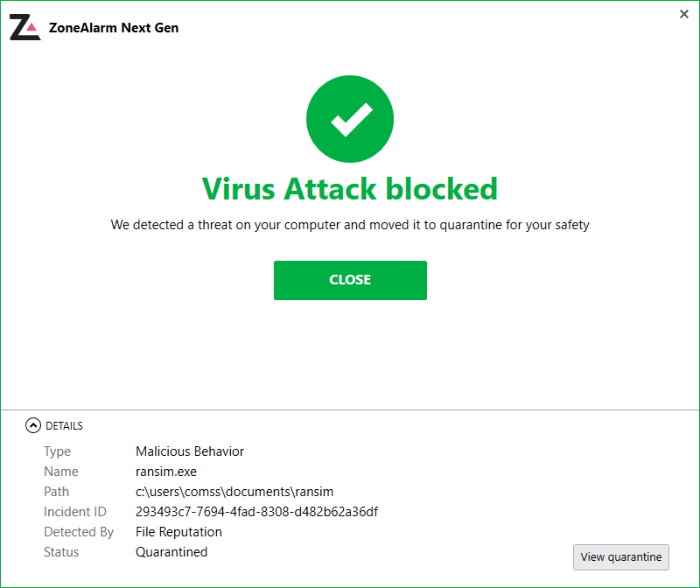The width and height of the screenshot is (700, 588).
Task: Click the path c:\users\comss\documents\ransim
Action: 234,491
